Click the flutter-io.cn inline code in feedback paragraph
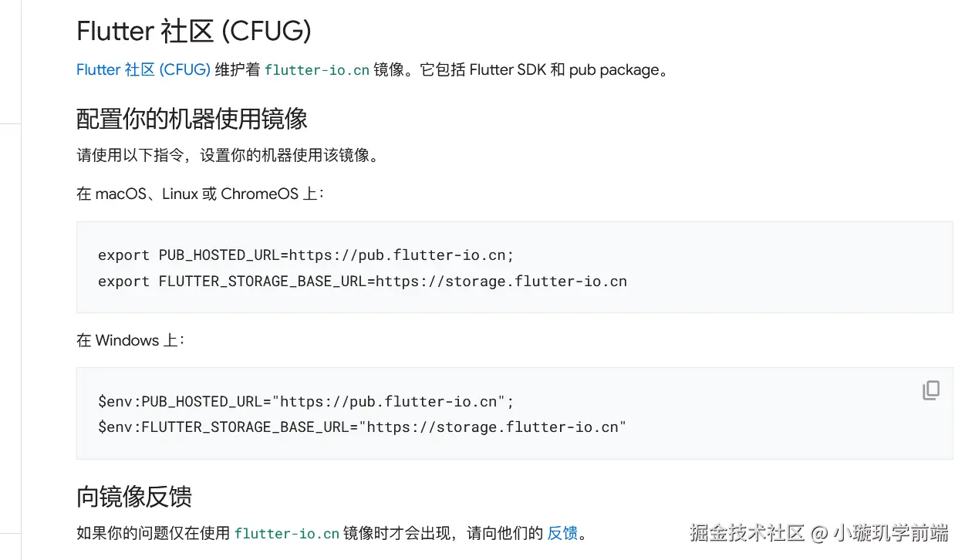The image size is (965, 560). pos(286,534)
